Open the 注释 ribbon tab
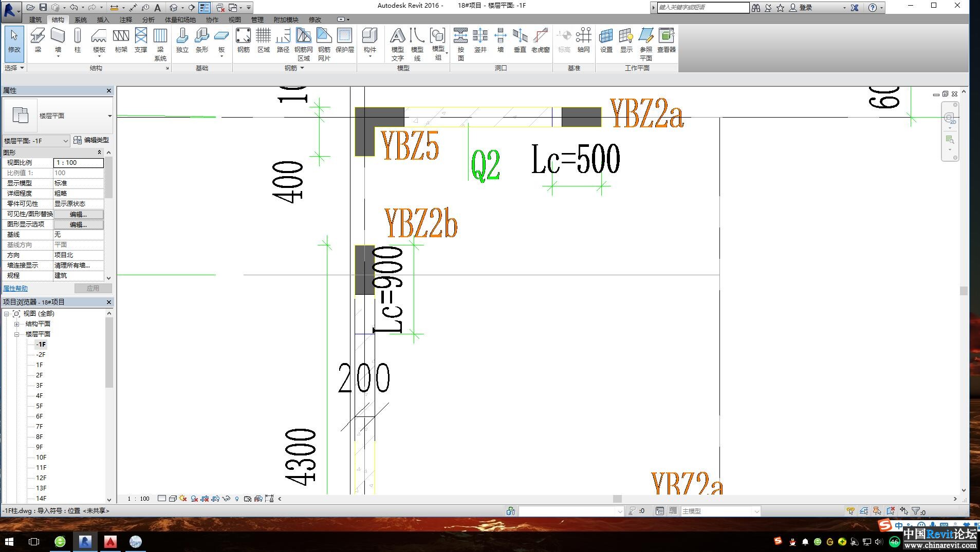Screen dimensions: 980x552 click(x=125, y=20)
